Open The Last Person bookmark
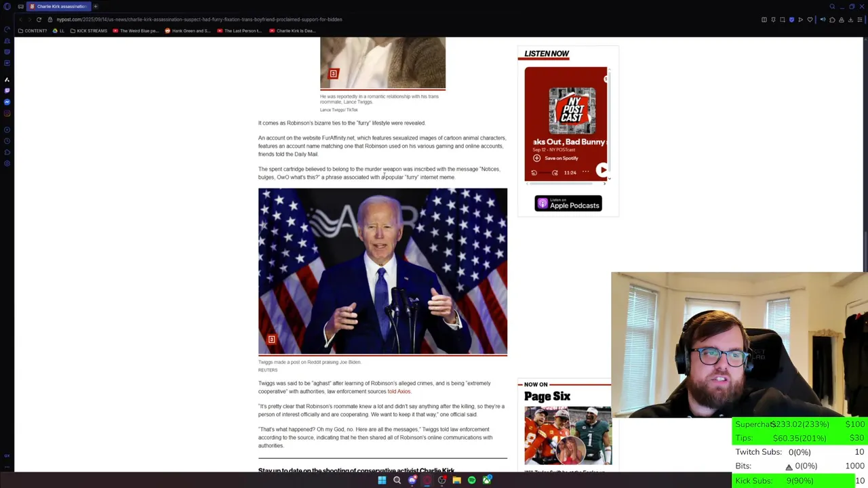Screen dimensions: 868x488 pos(239,30)
